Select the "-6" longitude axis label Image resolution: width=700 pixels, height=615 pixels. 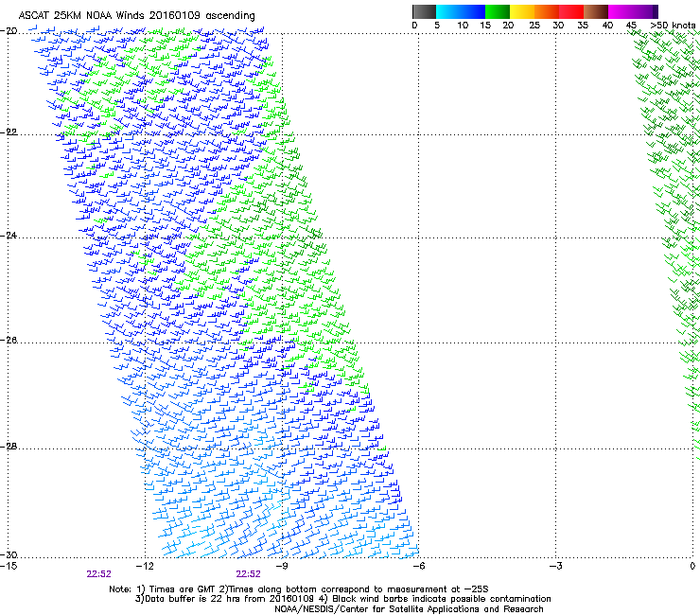(418, 567)
